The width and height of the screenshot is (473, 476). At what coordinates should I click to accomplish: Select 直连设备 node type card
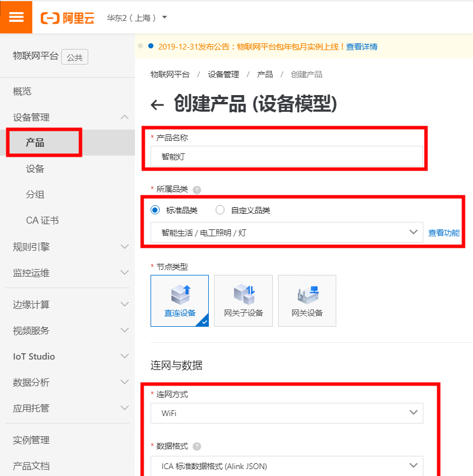[179, 301]
